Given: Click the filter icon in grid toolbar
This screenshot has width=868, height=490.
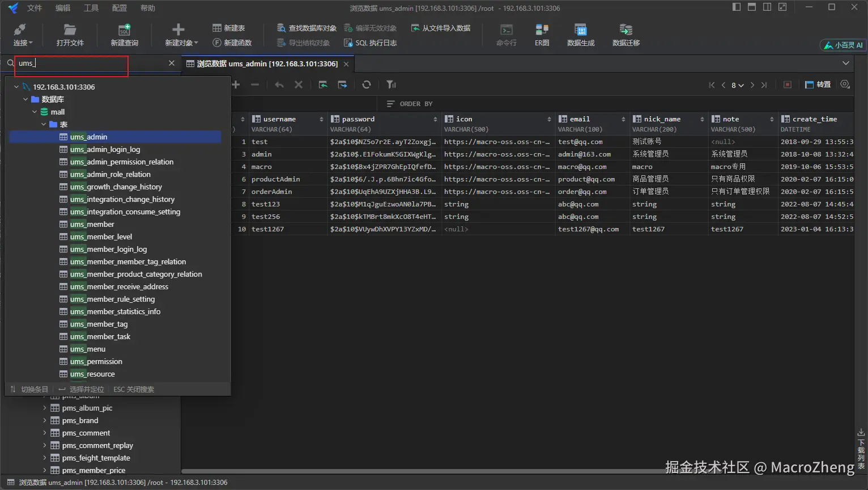Looking at the screenshot, I should 391,85.
